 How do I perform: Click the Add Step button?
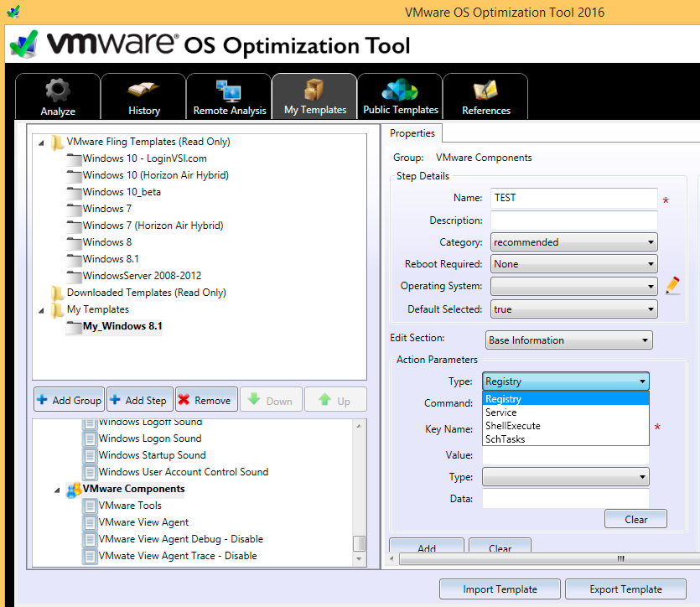pos(139,401)
